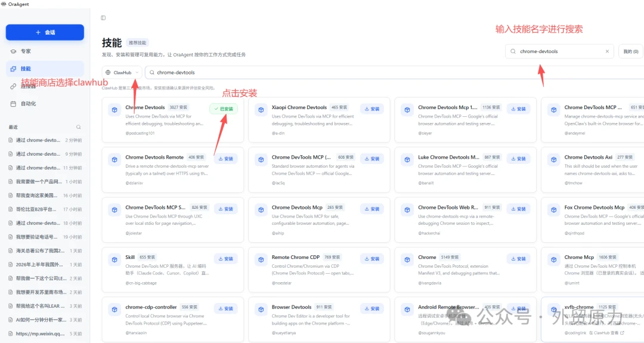Click the Android Remote Browser card icon
The height and width of the screenshot is (343, 644).
(x=407, y=310)
